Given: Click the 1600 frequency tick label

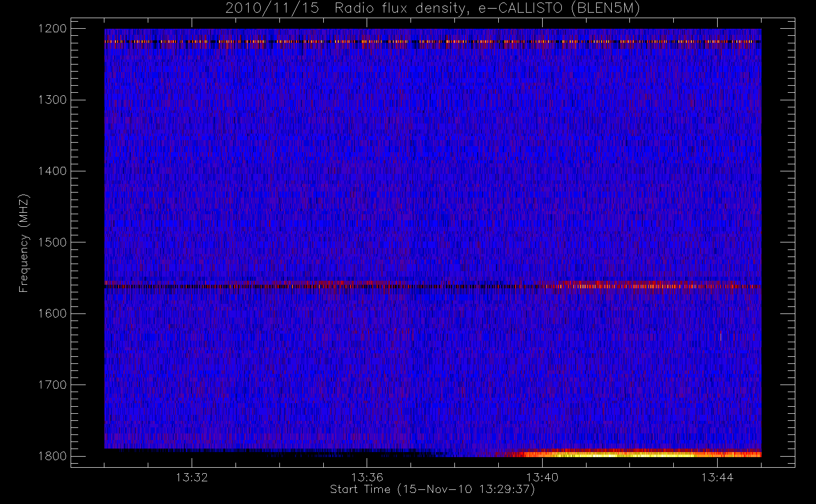Looking at the screenshot, I should coord(53,313).
